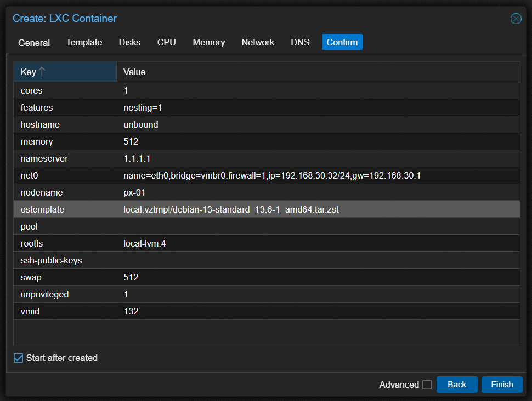The width and height of the screenshot is (532, 401).
Task: Click the cores value 1
Action: click(x=126, y=90)
